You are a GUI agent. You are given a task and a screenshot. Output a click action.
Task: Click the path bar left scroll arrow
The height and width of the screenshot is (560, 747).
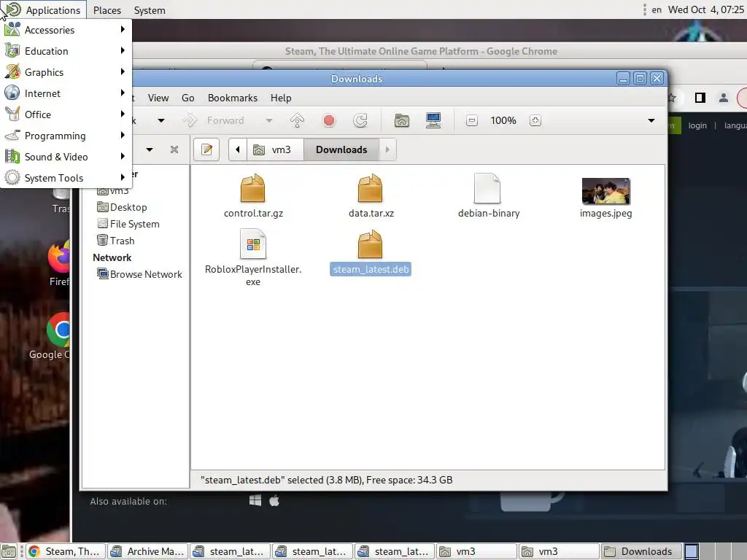237,149
